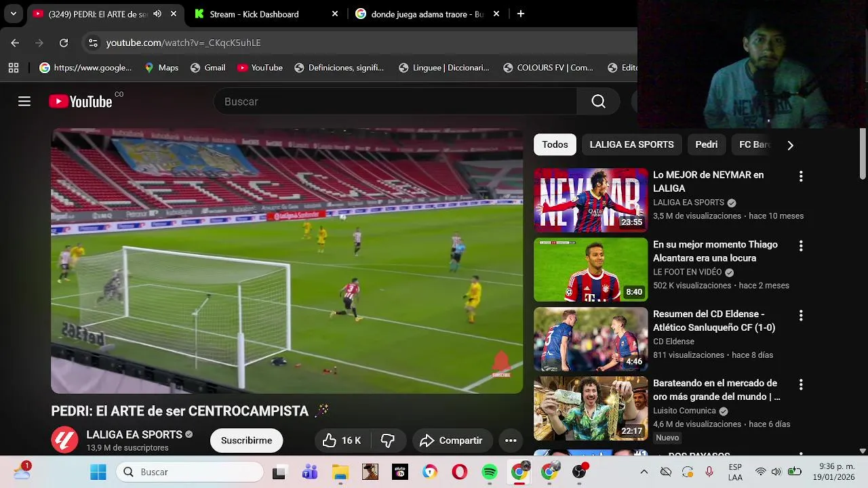Select the LALIGA EA SPORTS filter chip
This screenshot has width=868, height=488.
pyautogui.click(x=631, y=144)
